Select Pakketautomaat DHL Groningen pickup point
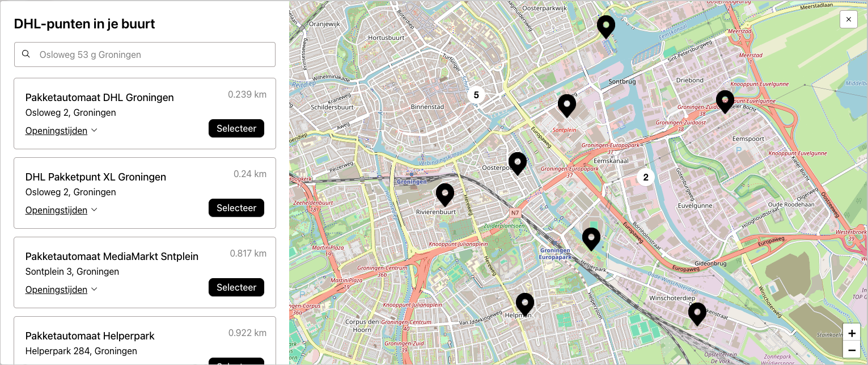 coord(236,128)
